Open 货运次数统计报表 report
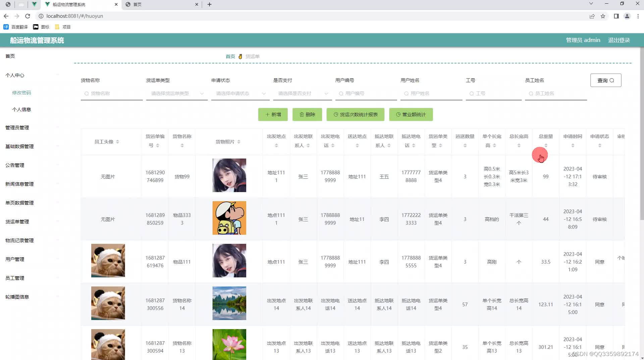The height and width of the screenshot is (360, 644). (x=356, y=115)
